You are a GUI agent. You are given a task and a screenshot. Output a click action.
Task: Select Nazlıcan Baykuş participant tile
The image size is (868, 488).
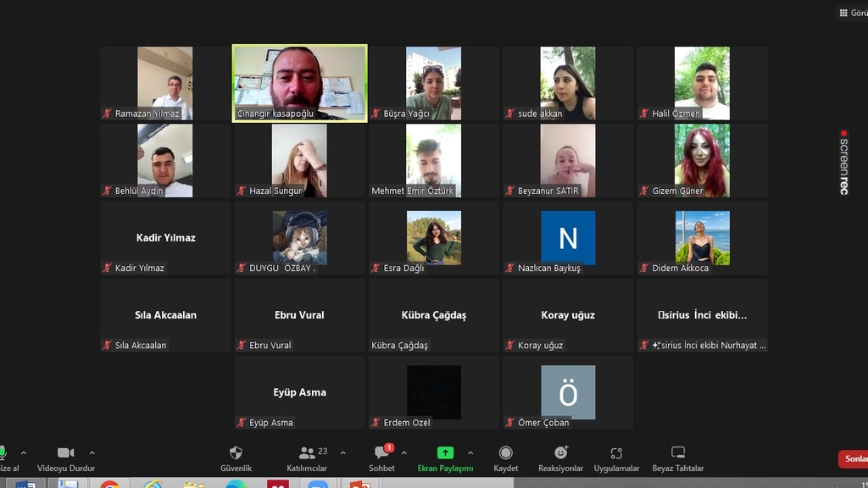(568, 238)
